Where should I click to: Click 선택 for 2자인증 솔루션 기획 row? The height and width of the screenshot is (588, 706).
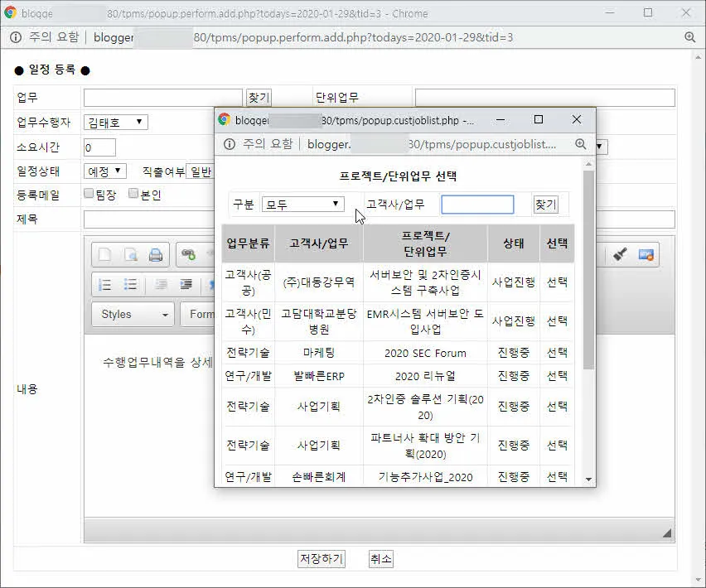[557, 407]
